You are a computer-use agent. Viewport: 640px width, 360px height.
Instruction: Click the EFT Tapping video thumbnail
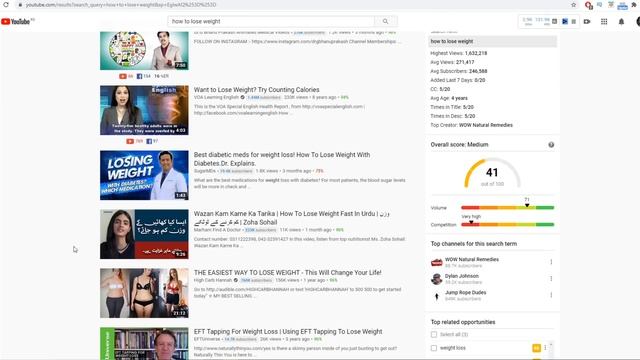144,343
